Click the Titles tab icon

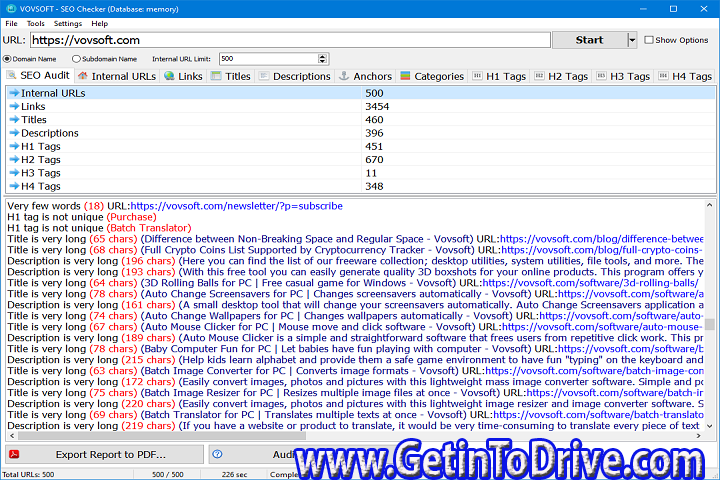216,76
